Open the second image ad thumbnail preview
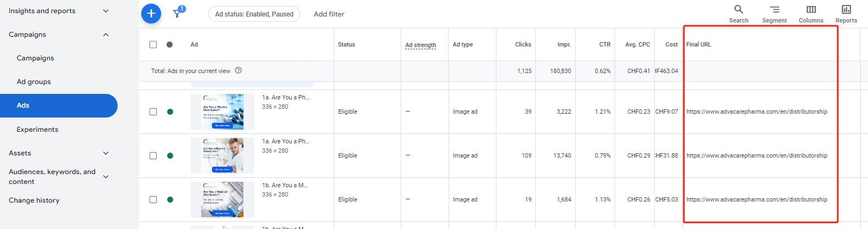Screen dimensions: 868x229 222,155
